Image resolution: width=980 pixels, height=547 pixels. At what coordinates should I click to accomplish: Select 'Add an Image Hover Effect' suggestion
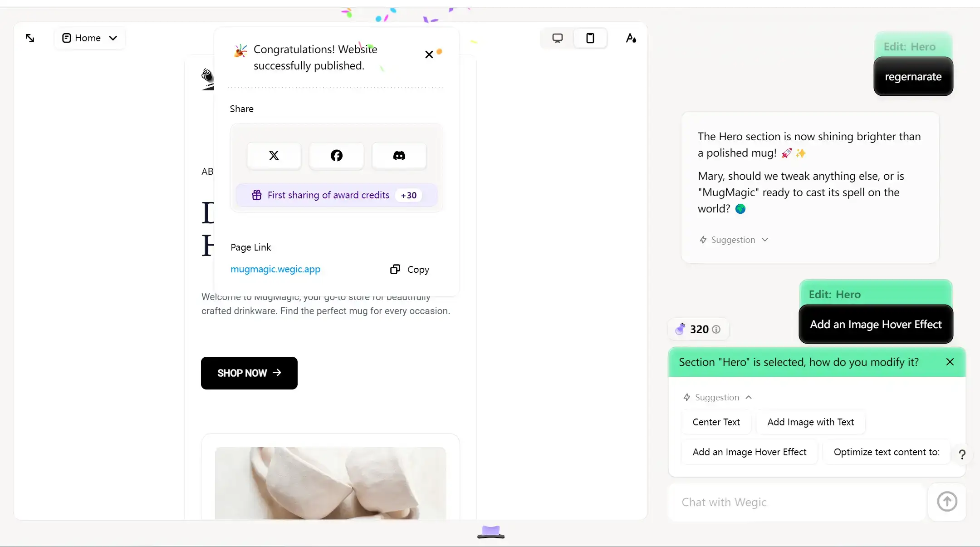click(x=749, y=451)
